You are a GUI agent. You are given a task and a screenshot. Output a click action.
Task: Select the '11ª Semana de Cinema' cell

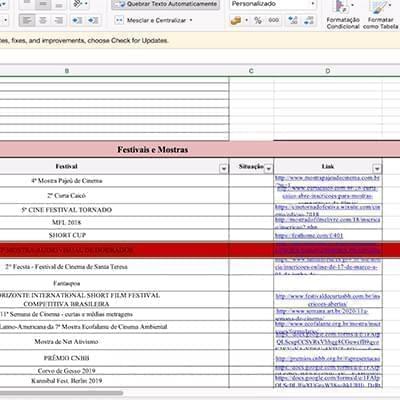tap(114, 314)
